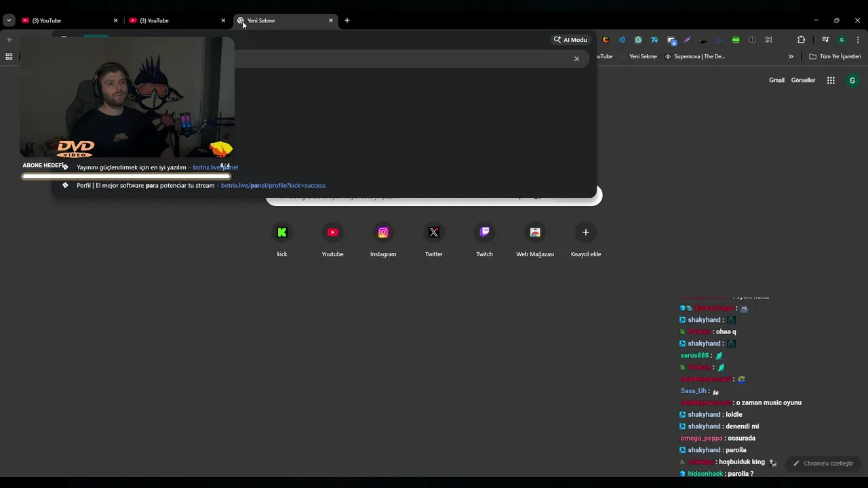
Task: Click the Chrome'u özelleştir button
Action: click(x=823, y=464)
